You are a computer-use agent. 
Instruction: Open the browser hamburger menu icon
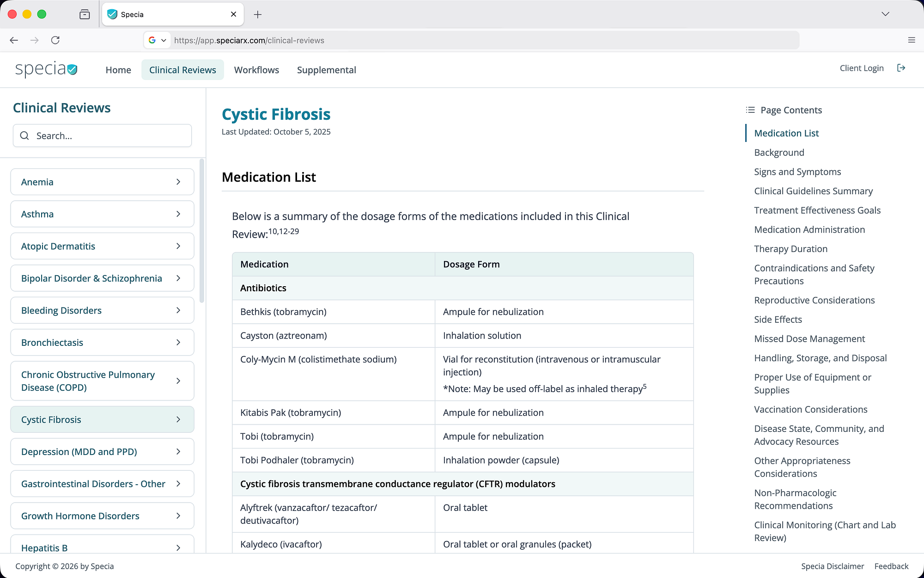(912, 40)
